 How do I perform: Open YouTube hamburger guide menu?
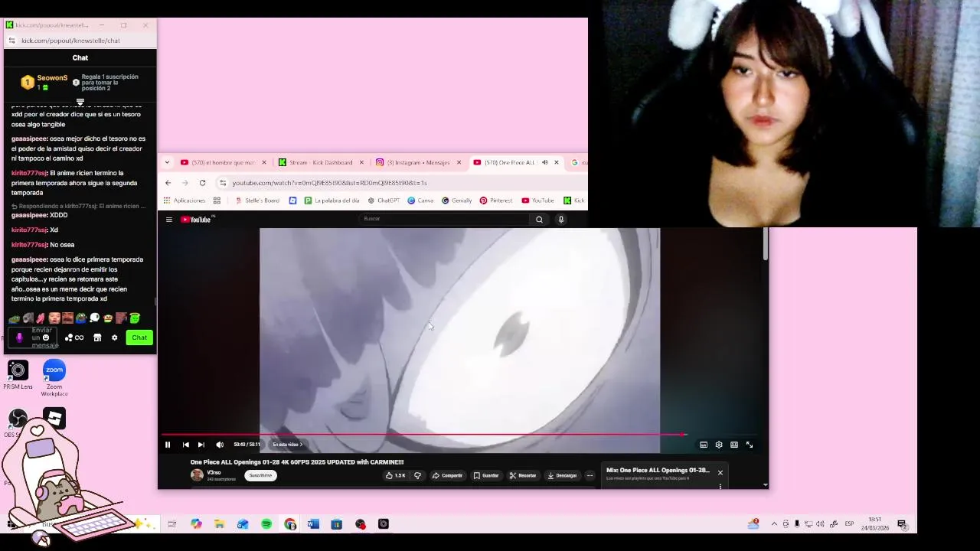click(x=169, y=220)
